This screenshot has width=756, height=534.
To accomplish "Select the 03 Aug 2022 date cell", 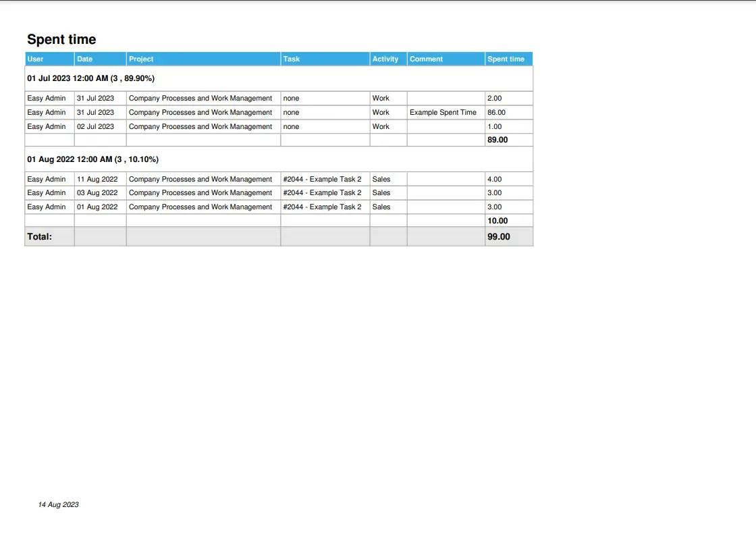I will (x=97, y=193).
